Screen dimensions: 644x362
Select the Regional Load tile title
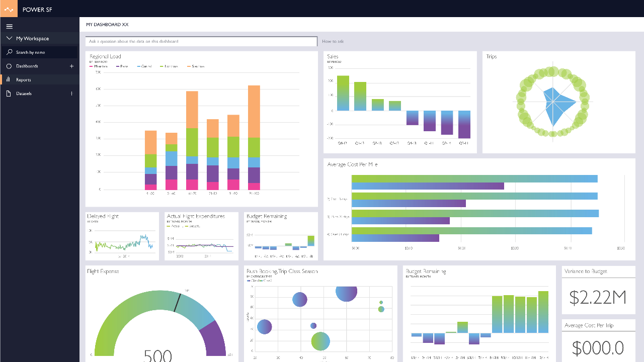pyautogui.click(x=105, y=56)
